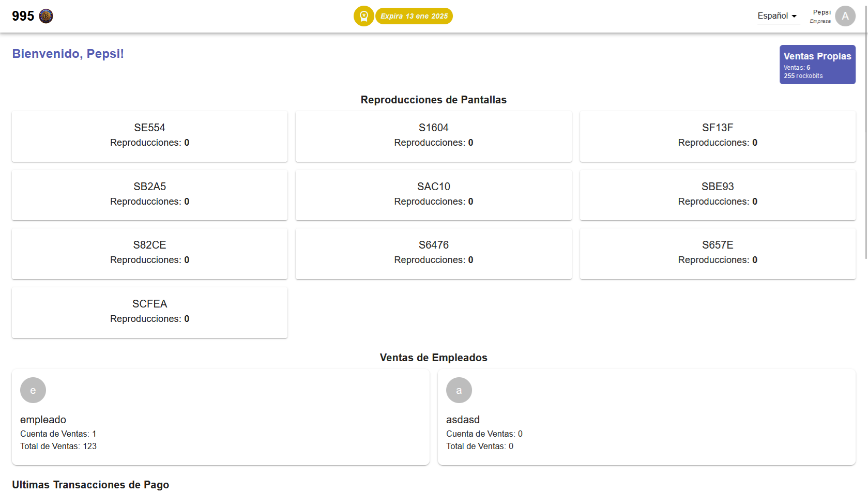This screenshot has height=493, width=868.
Task: Click the rockobits coin icon beside 995
Action: pyautogui.click(x=46, y=16)
